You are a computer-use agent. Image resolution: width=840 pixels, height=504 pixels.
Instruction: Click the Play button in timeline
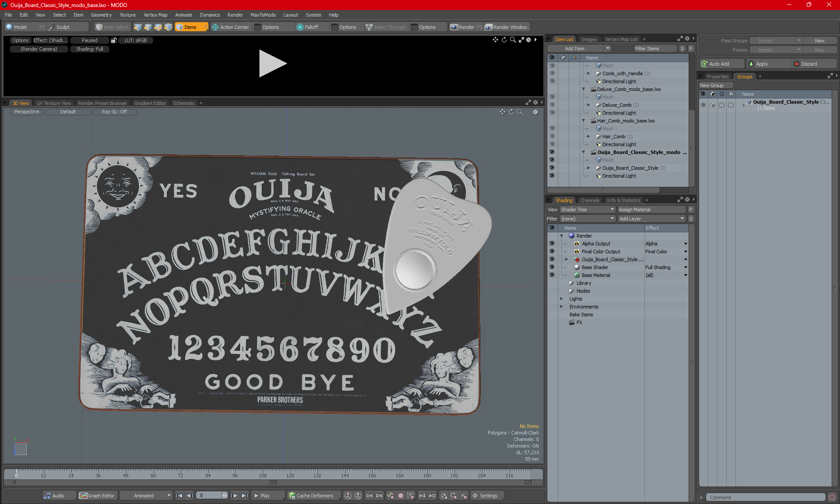click(267, 496)
